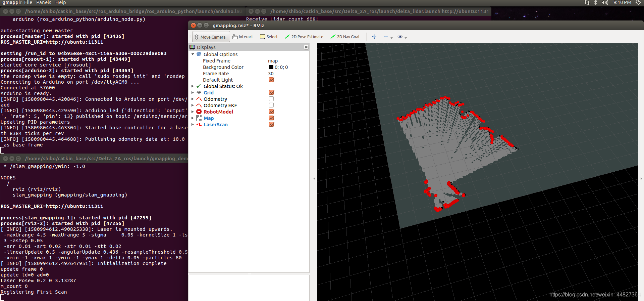This screenshot has width=644, height=301.
Task: Pick the 2D Nav Goal tool
Action: point(345,37)
